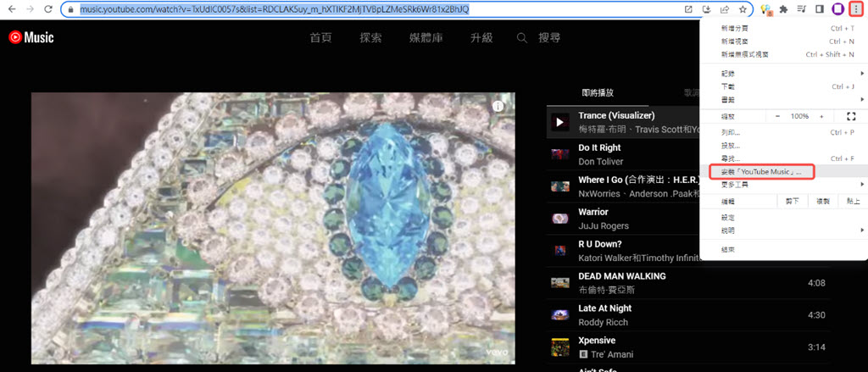
Task: Click the open-in-app icon in address bar
Action: (688, 9)
